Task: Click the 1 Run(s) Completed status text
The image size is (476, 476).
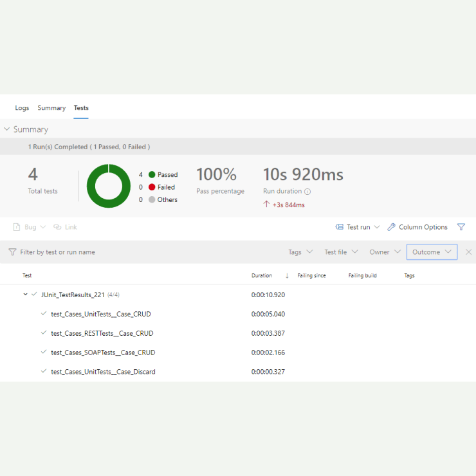Action: tap(89, 147)
